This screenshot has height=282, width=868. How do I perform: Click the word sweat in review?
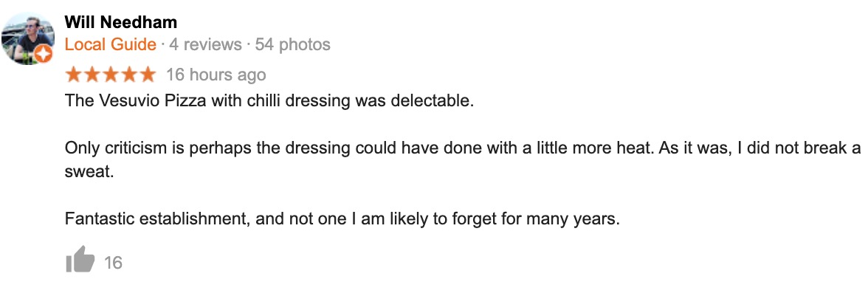(x=89, y=172)
